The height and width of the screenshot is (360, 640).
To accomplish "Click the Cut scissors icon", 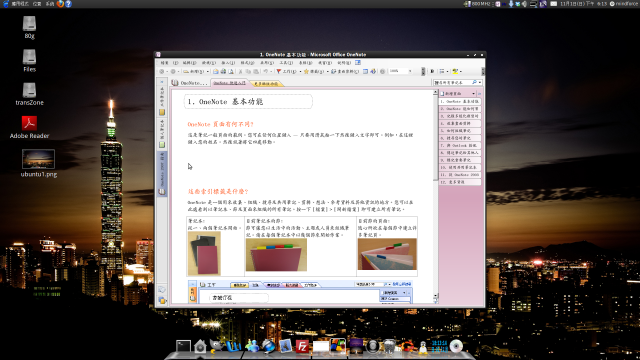I will click(x=240, y=71).
